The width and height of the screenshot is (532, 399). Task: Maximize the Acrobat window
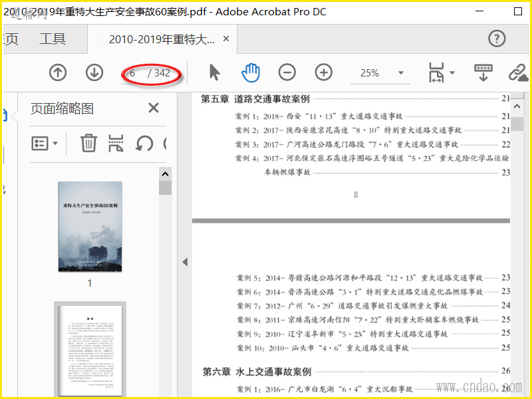(x=518, y=11)
